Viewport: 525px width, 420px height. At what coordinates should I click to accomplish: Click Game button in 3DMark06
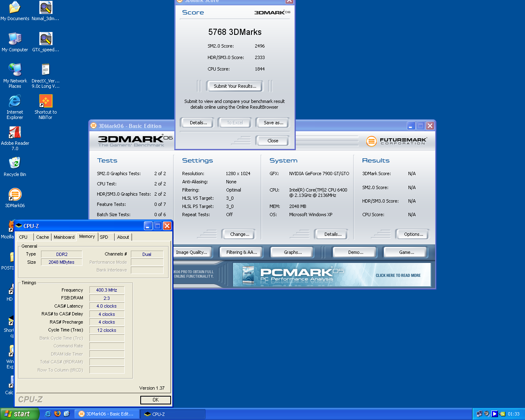406,252
